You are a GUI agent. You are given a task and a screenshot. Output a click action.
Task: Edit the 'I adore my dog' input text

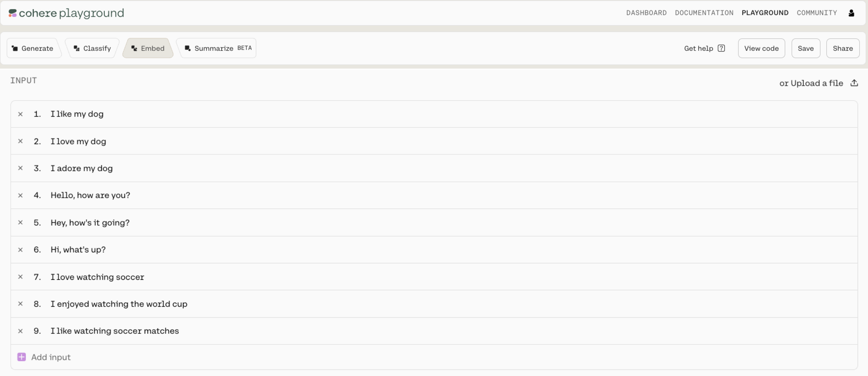[x=82, y=168]
